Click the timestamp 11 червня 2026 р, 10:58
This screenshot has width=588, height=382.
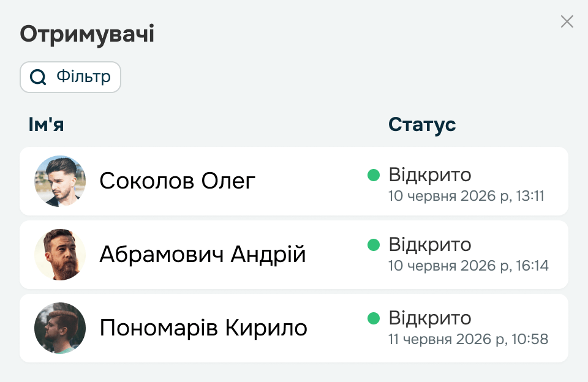(469, 339)
